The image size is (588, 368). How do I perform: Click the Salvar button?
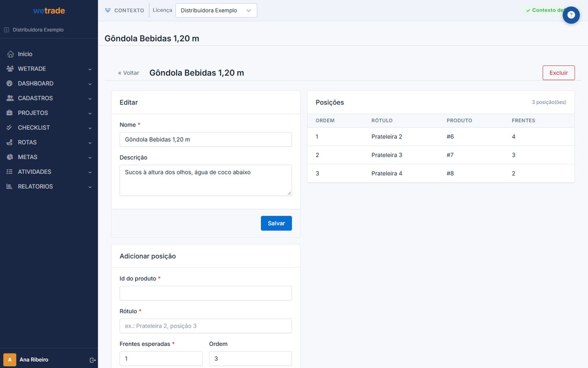pyautogui.click(x=277, y=223)
